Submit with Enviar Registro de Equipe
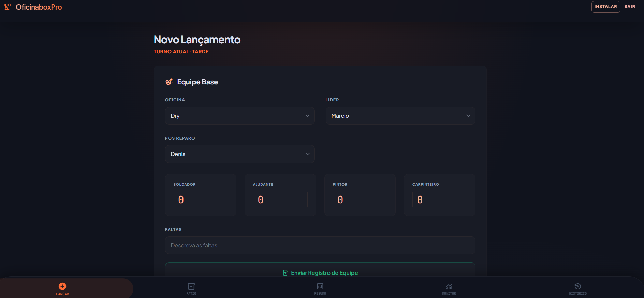This screenshot has height=298, width=644. [x=320, y=270]
